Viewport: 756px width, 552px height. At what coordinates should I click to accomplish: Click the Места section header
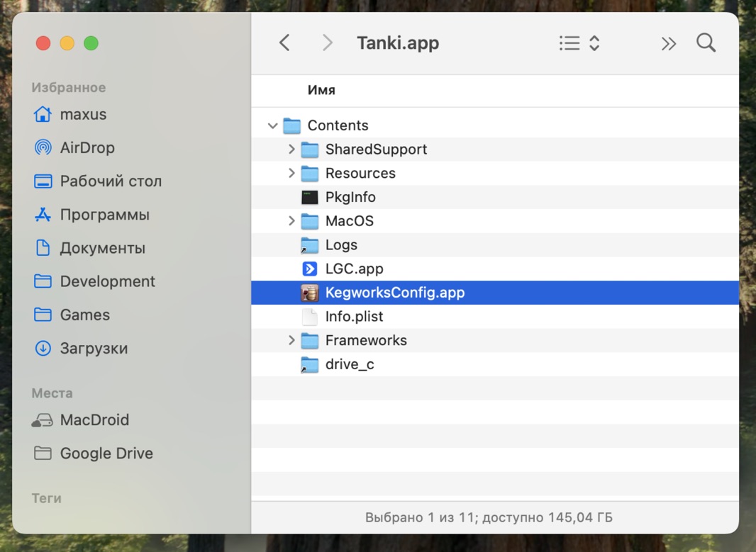pyautogui.click(x=52, y=393)
